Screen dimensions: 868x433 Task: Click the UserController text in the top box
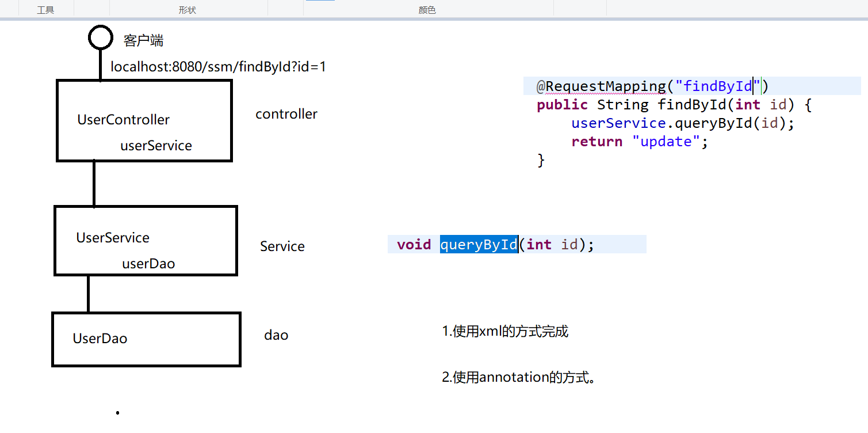click(124, 120)
